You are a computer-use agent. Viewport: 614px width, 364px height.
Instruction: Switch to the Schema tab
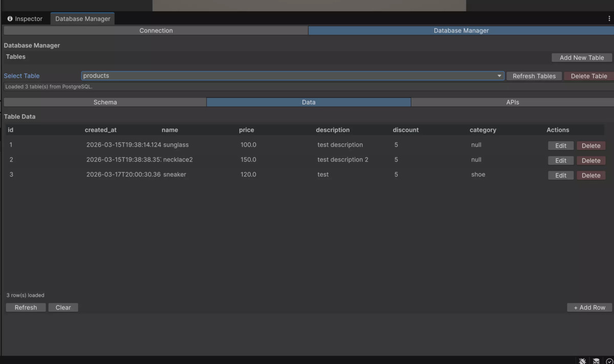click(105, 102)
